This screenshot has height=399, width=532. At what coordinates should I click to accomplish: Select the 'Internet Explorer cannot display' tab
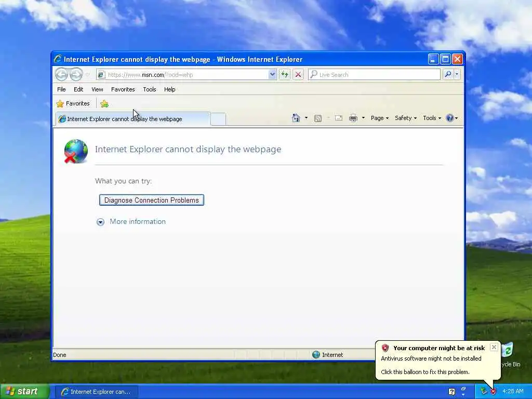coord(133,119)
